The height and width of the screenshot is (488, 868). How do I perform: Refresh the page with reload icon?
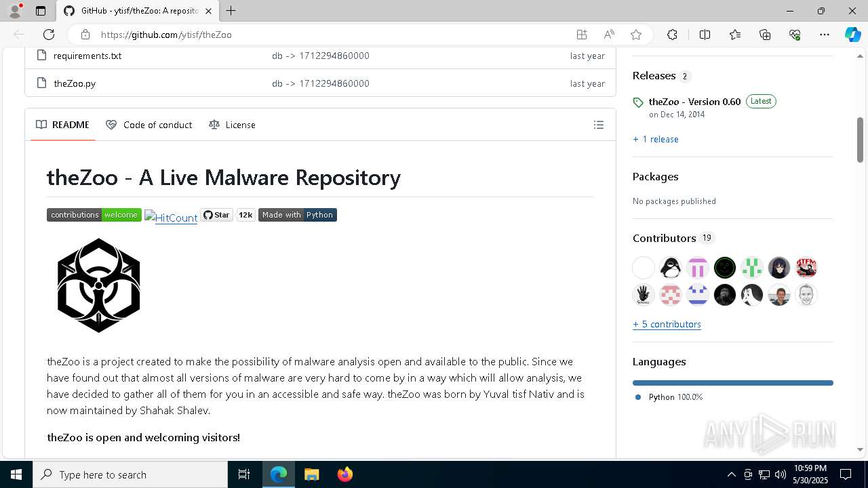pyautogui.click(x=49, y=35)
